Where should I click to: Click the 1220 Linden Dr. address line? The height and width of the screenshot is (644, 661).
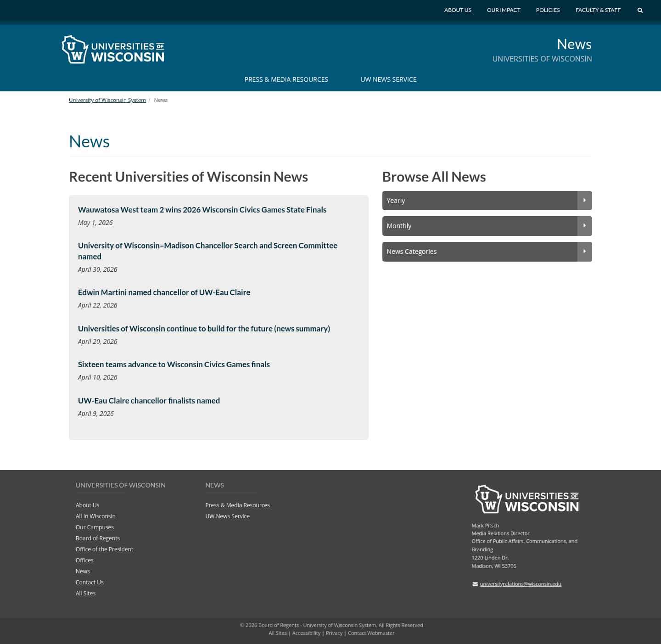tap(490, 558)
